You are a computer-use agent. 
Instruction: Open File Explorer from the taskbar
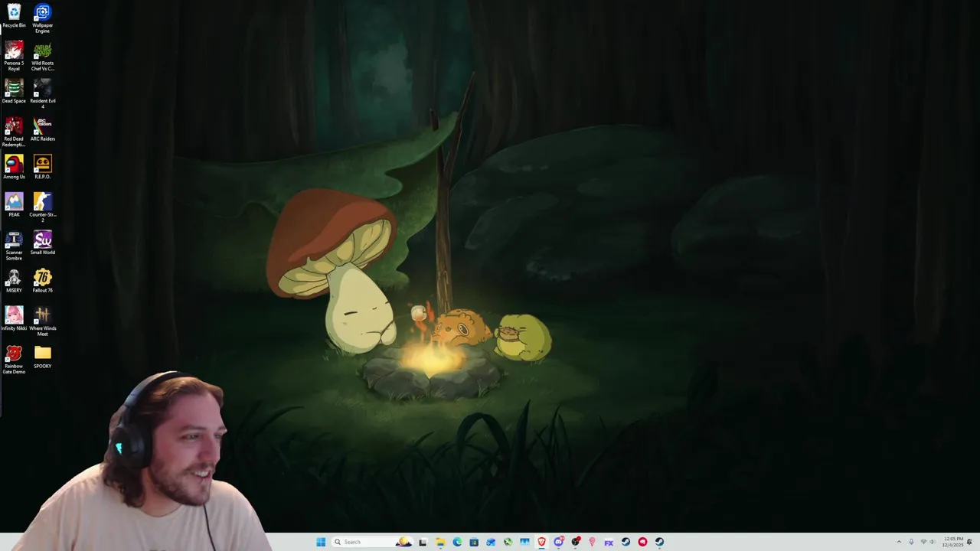440,542
